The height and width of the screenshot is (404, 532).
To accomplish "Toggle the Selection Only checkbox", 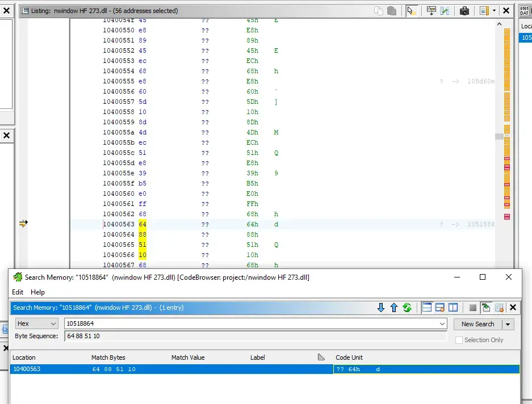I will coord(459,340).
